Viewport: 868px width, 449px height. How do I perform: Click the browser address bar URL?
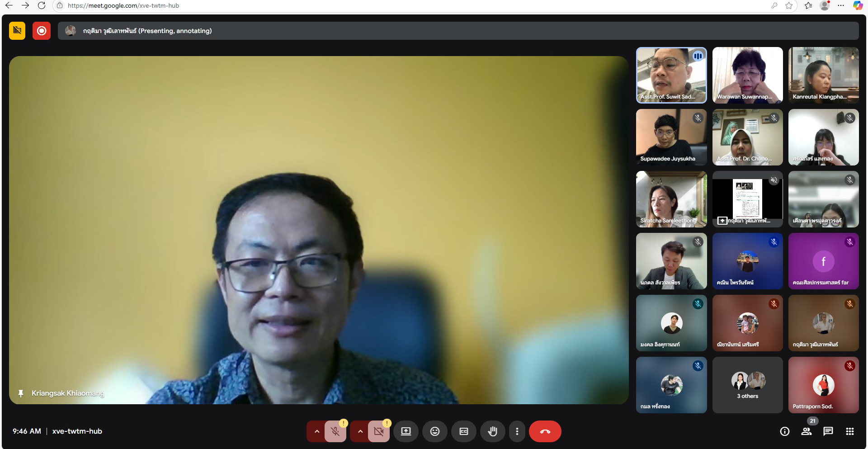[123, 6]
